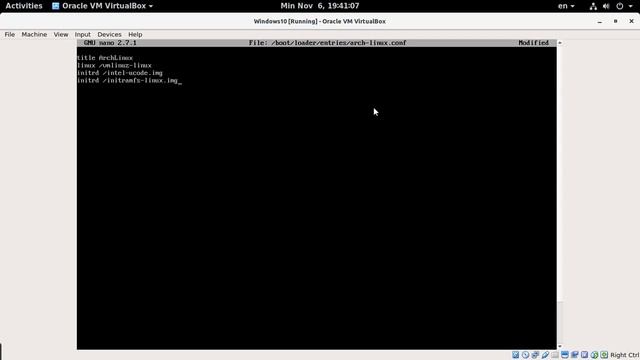The height and width of the screenshot is (360, 640).
Task: Click the power icon in top panel
Action: 620,6
